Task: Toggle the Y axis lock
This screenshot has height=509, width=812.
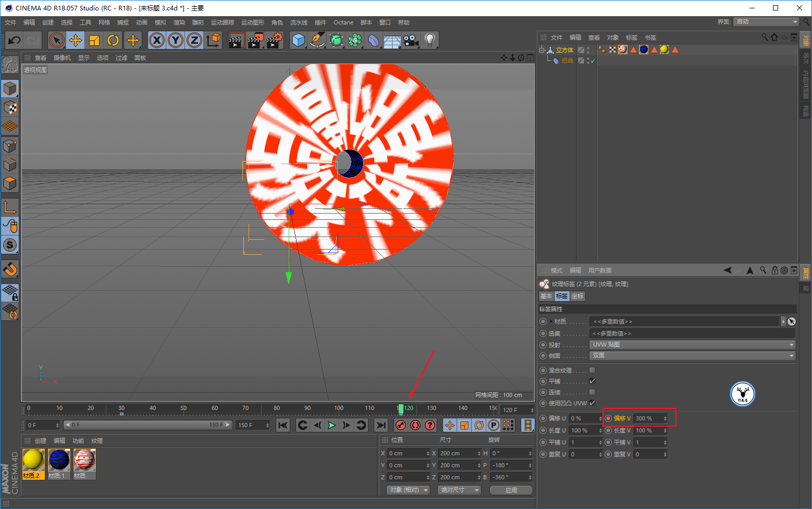Action: point(176,40)
